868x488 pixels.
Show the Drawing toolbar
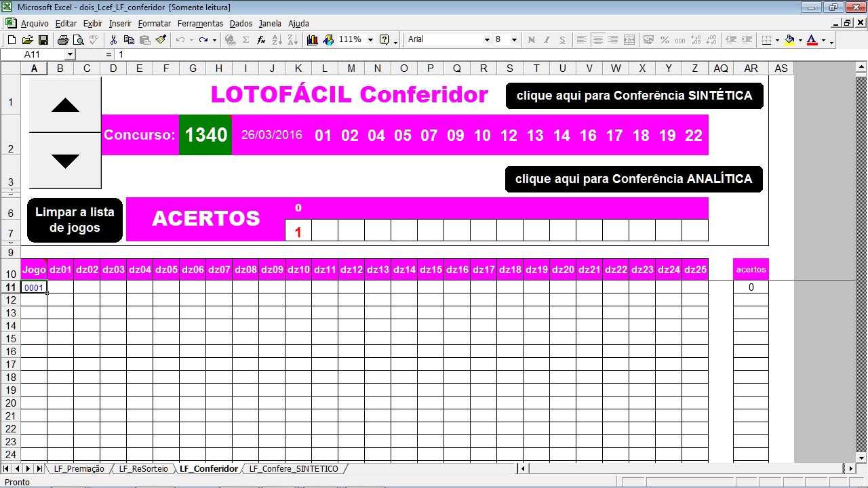328,40
